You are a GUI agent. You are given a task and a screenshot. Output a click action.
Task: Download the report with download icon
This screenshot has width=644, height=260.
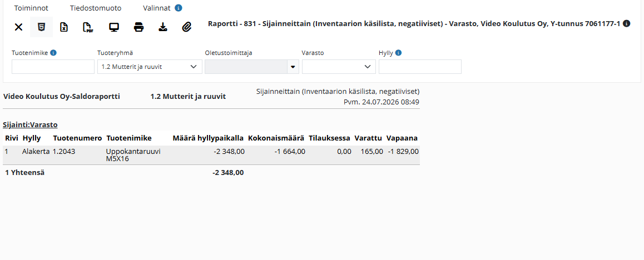[163, 27]
